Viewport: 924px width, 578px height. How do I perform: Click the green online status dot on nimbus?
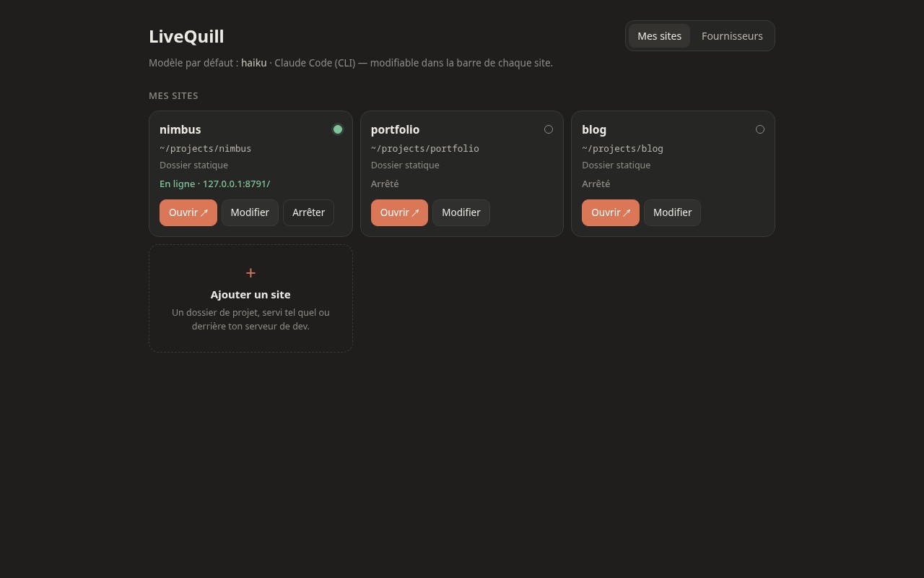[337, 129]
